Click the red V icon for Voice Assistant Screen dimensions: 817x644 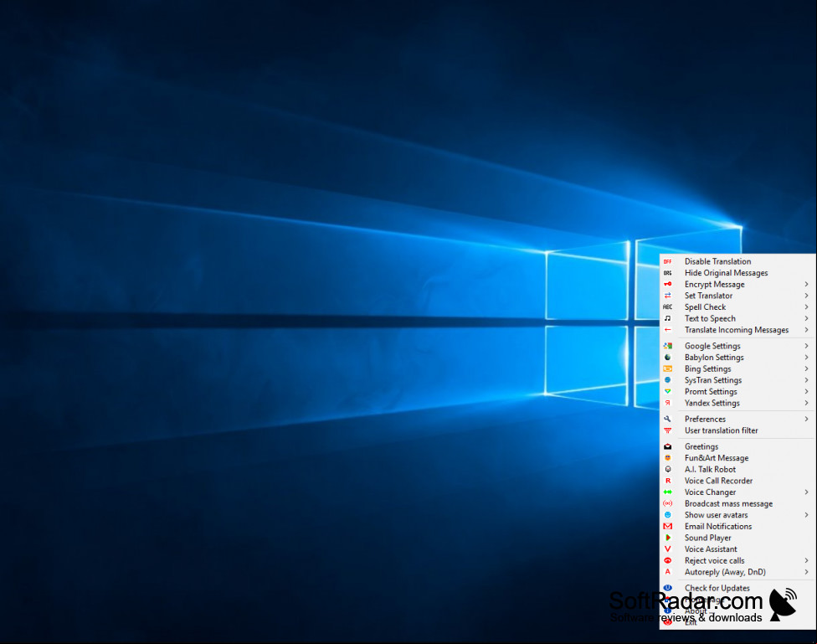(x=667, y=549)
